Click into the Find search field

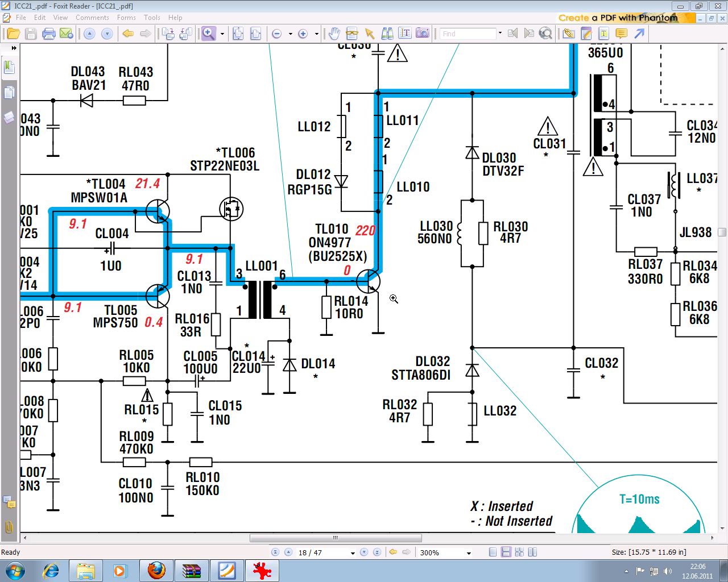click(468, 34)
